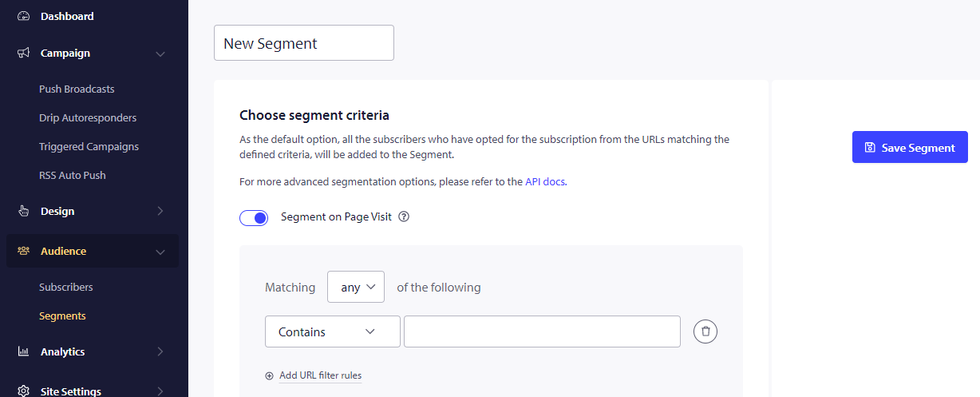Delete the URL filter rule with trash icon

pyautogui.click(x=705, y=331)
